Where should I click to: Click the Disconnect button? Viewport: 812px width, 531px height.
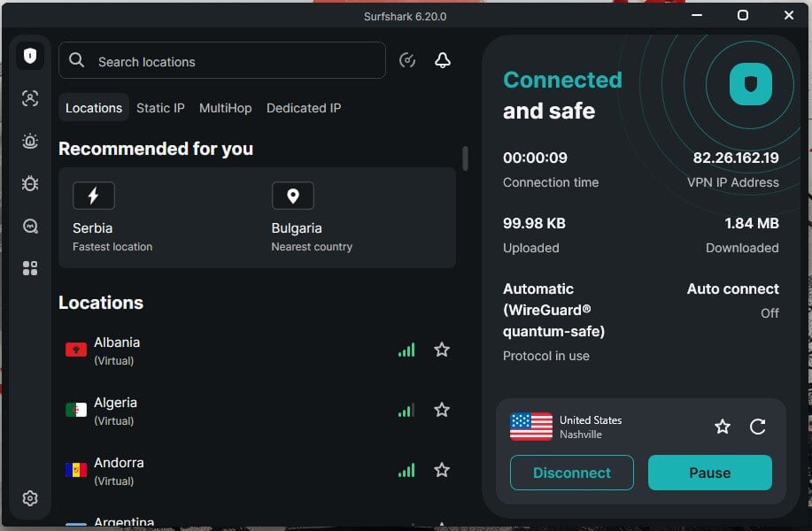pos(572,473)
